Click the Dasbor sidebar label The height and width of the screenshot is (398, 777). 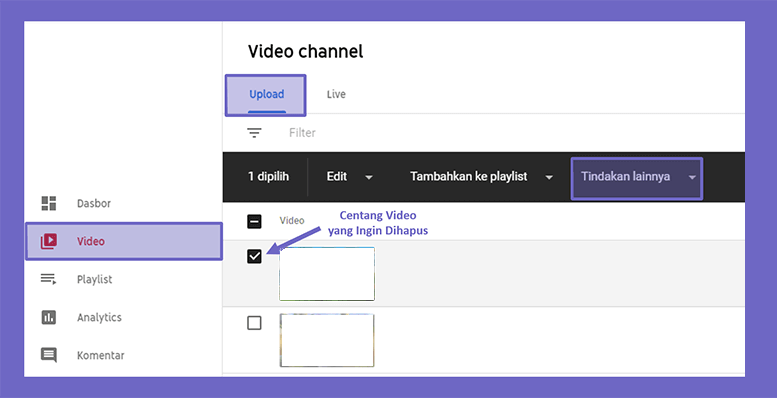coord(94,203)
